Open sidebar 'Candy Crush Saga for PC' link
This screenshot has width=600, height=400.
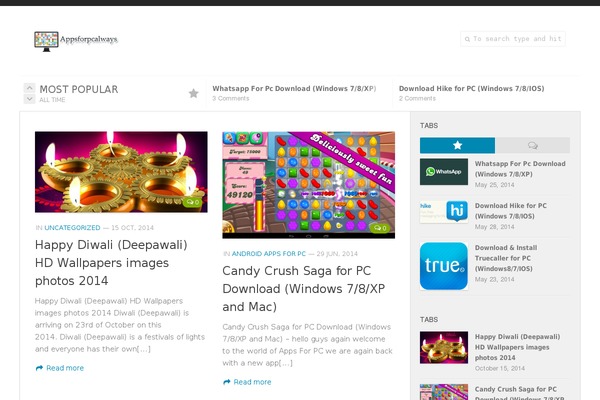(x=519, y=393)
